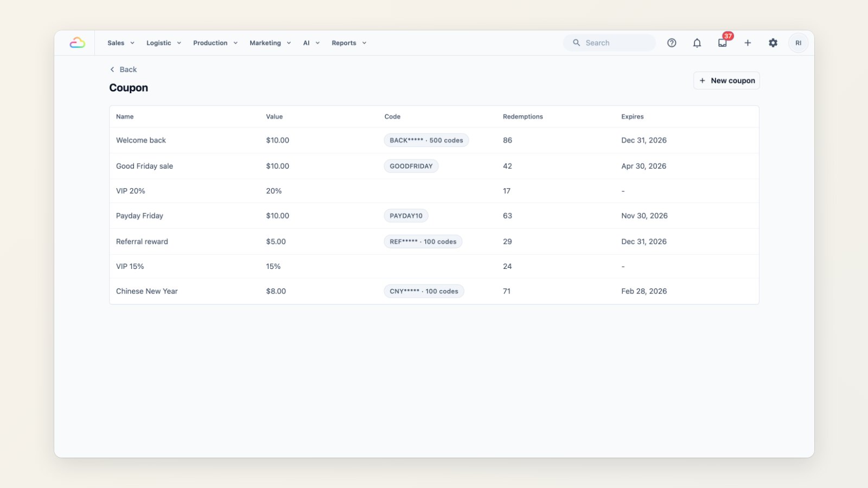The height and width of the screenshot is (488, 868).
Task: Click the Value column header
Action: click(x=275, y=117)
